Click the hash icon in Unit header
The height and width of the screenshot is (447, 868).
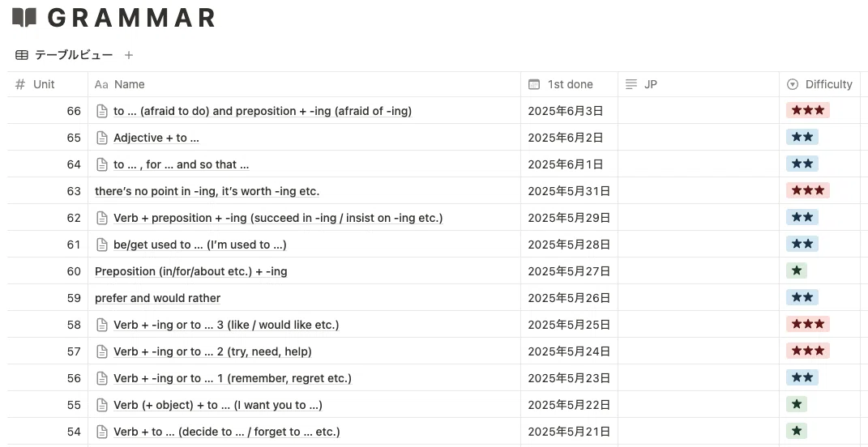(x=20, y=85)
